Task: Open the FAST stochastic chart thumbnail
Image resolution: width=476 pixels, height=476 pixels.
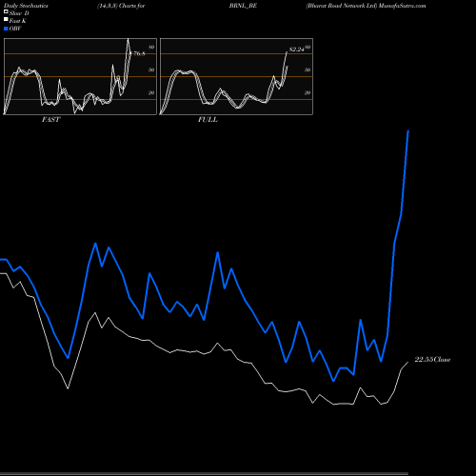Action: tap(80, 76)
